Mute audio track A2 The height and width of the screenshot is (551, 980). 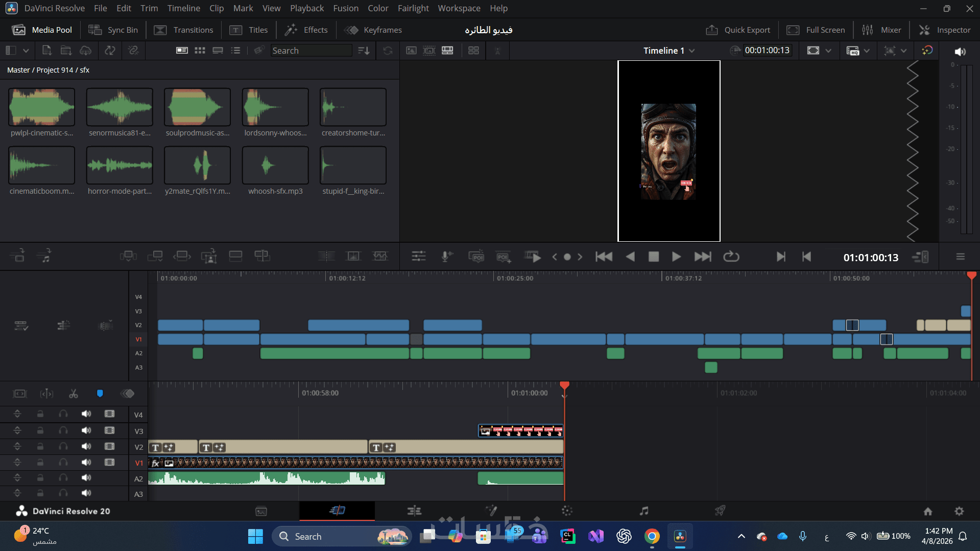[x=86, y=477]
